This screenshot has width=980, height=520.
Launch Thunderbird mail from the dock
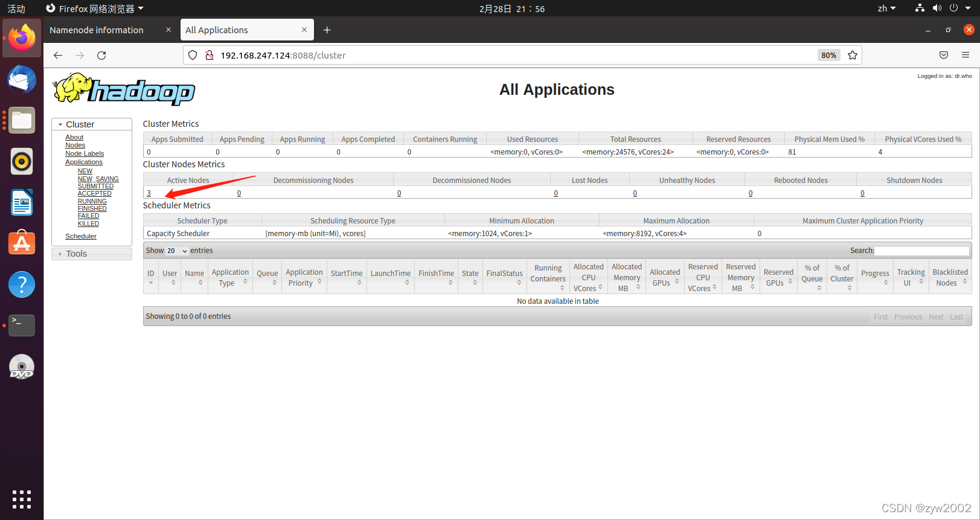(22, 80)
